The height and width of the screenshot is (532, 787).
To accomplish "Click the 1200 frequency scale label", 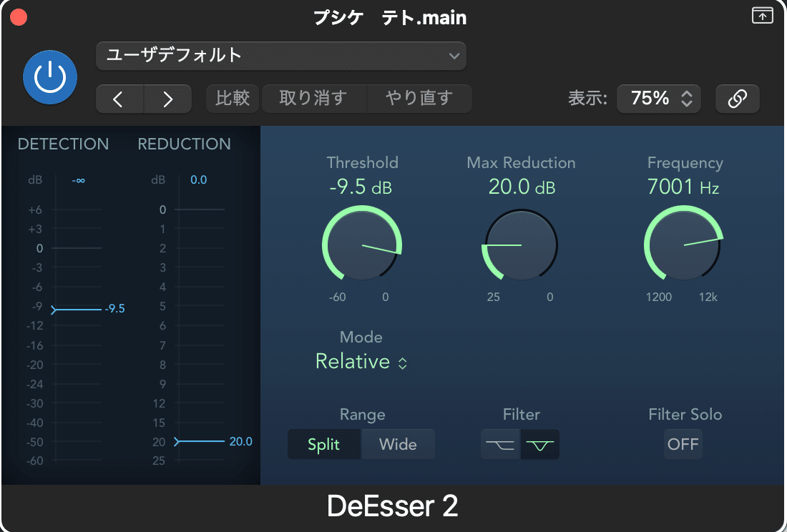I will click(x=658, y=297).
